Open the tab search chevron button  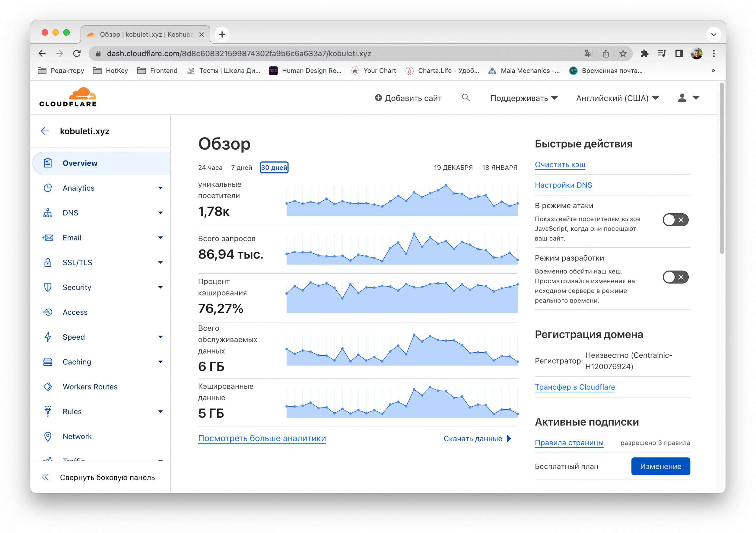pyautogui.click(x=713, y=34)
